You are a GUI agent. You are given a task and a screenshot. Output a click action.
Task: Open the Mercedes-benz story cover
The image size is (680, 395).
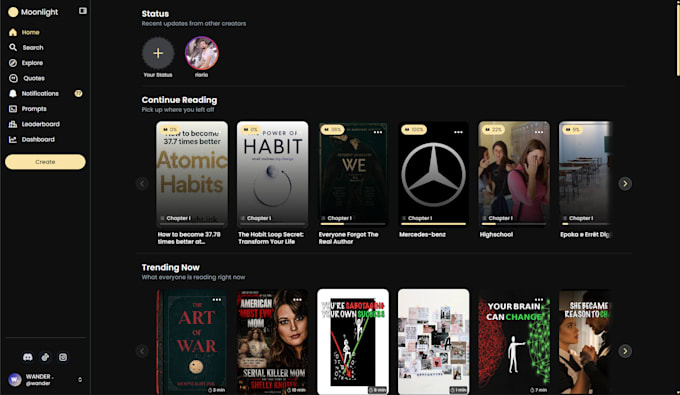434,174
